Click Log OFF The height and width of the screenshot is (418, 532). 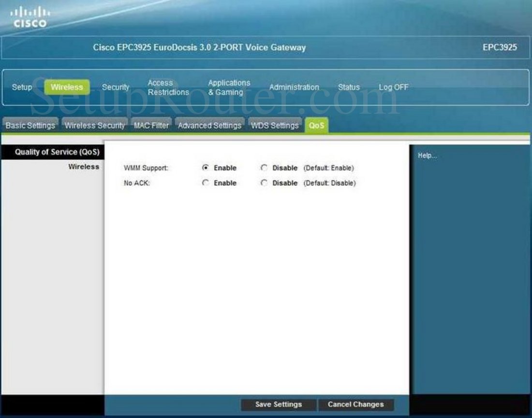(393, 87)
